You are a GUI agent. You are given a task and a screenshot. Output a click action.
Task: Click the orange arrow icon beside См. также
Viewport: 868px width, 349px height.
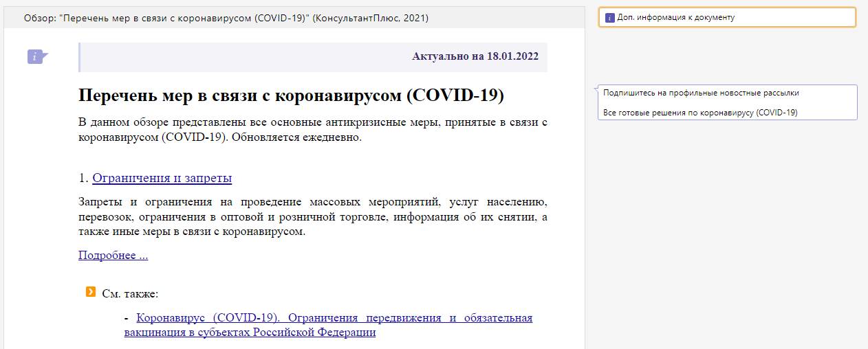[x=91, y=293]
